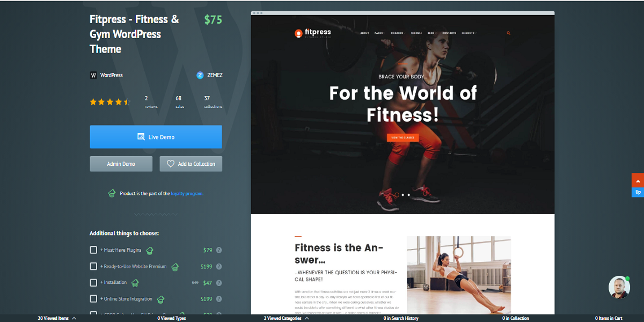
Task: Click the $75 theme price
Action: (213, 20)
